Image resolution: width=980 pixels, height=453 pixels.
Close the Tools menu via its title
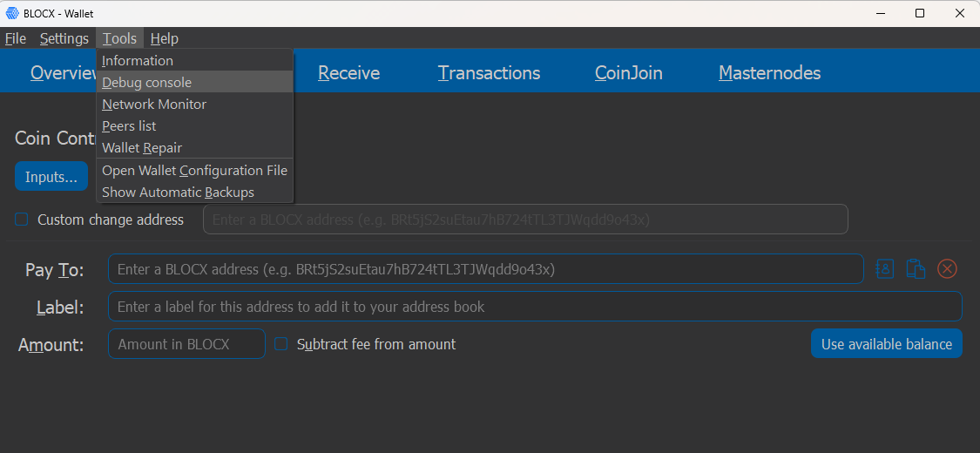click(x=120, y=38)
